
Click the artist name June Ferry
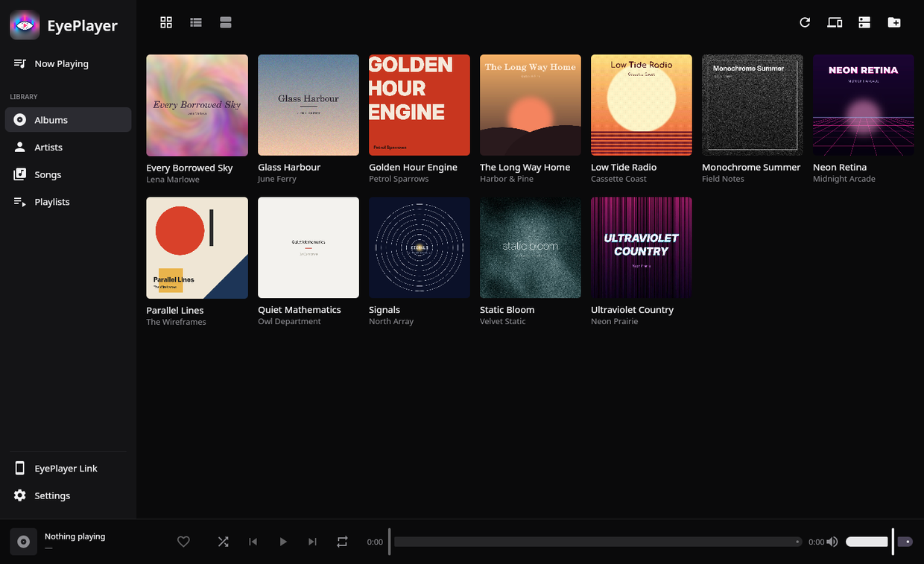pos(277,179)
